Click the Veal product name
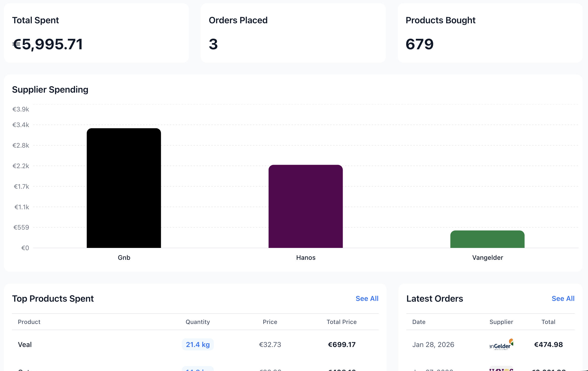588x371 pixels. pos(25,344)
